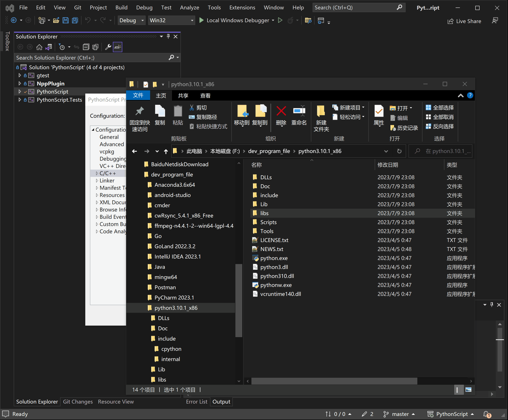This screenshot has height=420, width=508.
Task: Open the 新建项目 dropdown
Action: (x=349, y=107)
